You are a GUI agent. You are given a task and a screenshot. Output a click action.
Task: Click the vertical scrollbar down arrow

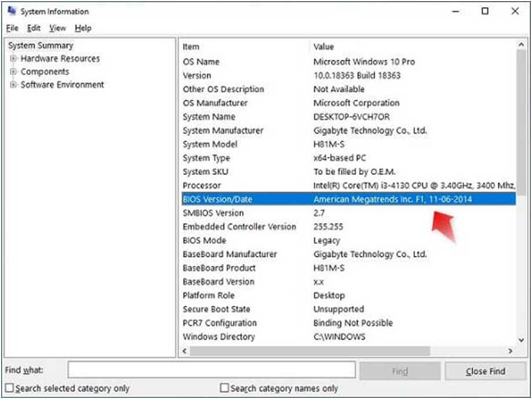521,340
